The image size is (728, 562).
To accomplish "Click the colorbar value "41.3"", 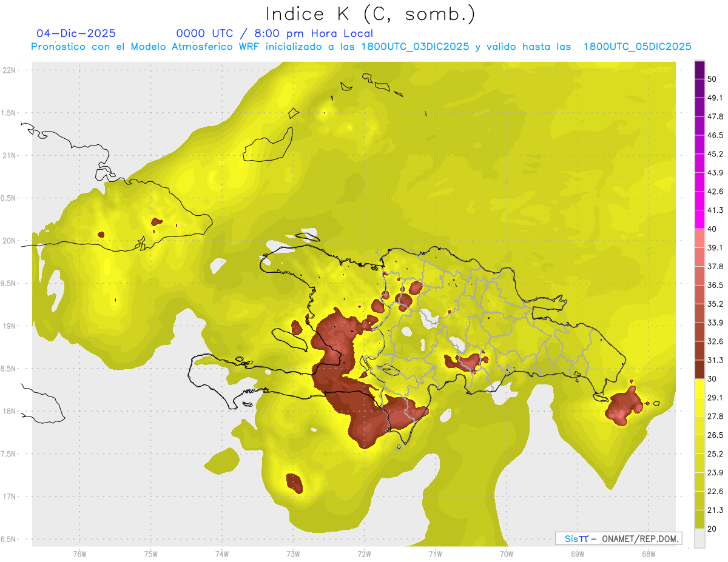I will 715,210.
